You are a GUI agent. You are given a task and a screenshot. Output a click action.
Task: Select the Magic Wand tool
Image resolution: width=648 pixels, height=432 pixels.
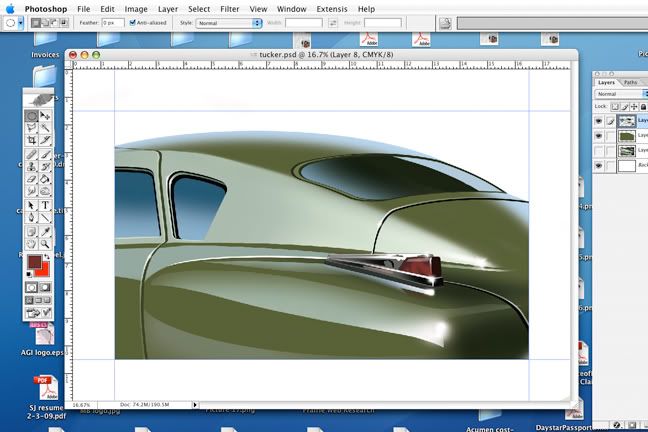(x=45, y=128)
